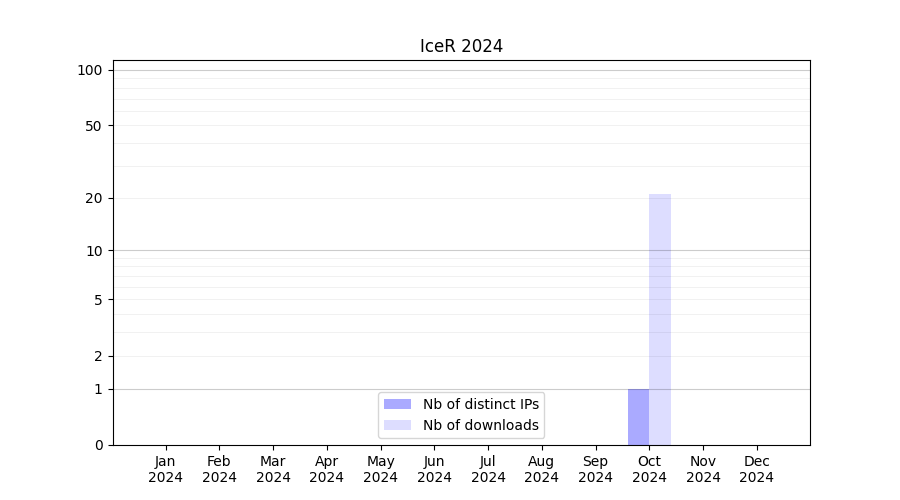Screen dimensions: 900x500
Task: Pick the Jul 2024 x-axis label
Action: point(488,469)
